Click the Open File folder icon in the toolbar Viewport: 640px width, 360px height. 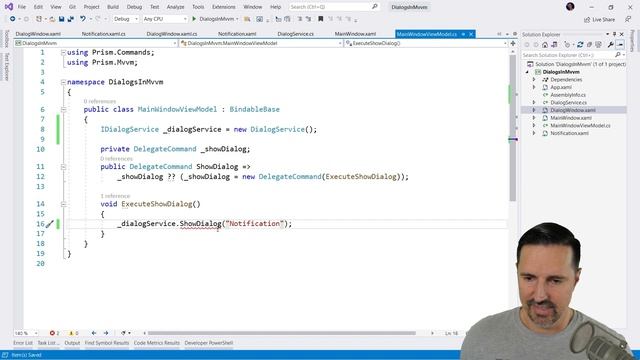point(52,19)
